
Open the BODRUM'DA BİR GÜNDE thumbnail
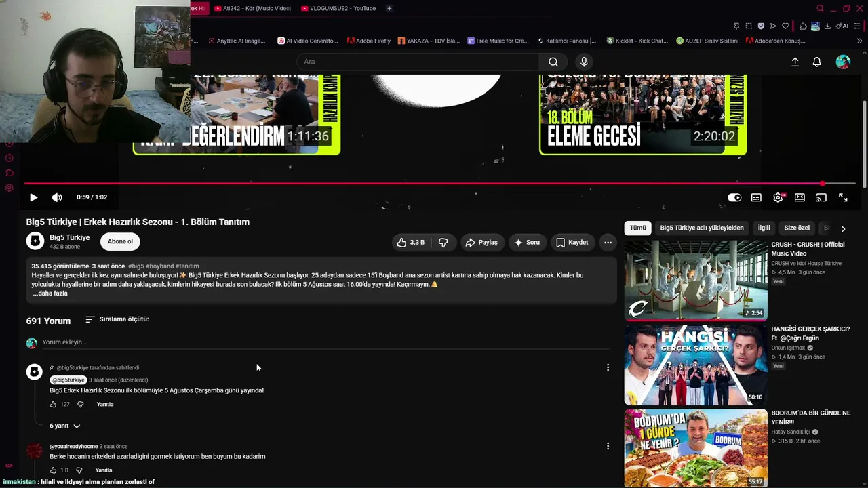click(x=696, y=448)
